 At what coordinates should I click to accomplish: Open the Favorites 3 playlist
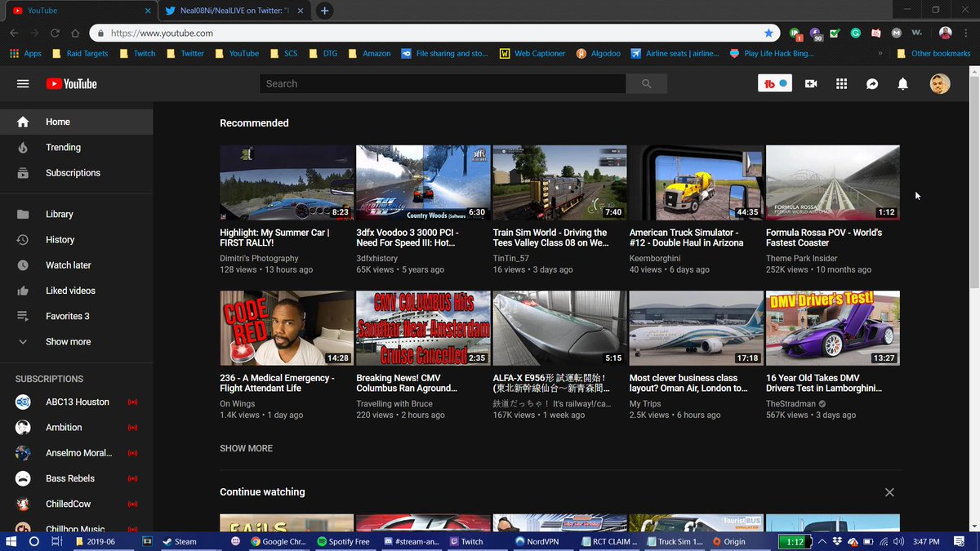[x=76, y=315]
